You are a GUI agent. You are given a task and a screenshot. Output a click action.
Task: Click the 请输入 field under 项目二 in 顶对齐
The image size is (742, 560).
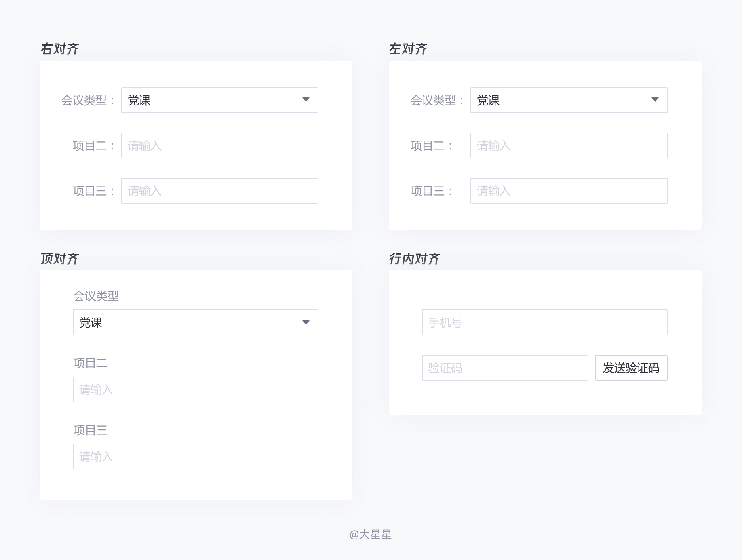pos(195,389)
